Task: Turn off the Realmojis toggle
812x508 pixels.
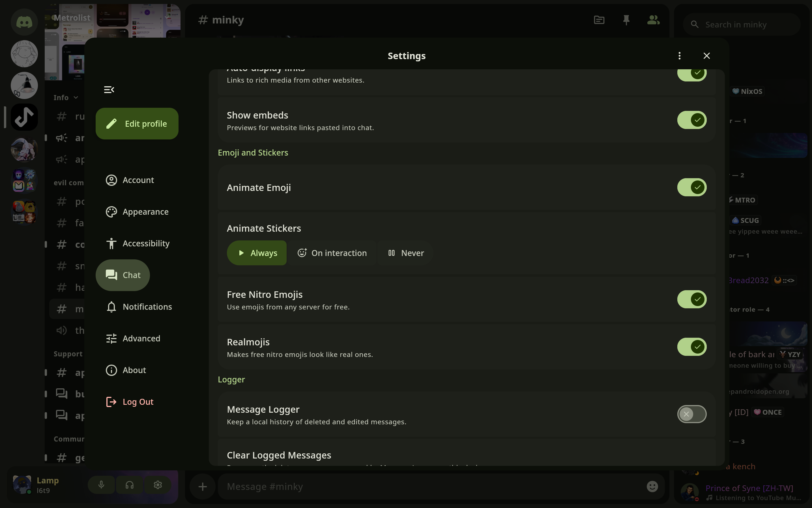Action: pyautogui.click(x=692, y=347)
